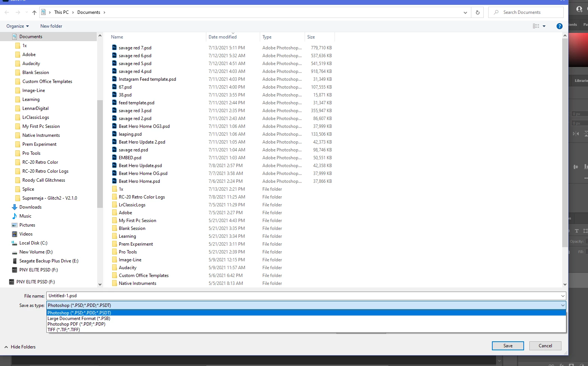
Task: Click the Back navigation arrow
Action: click(x=7, y=12)
